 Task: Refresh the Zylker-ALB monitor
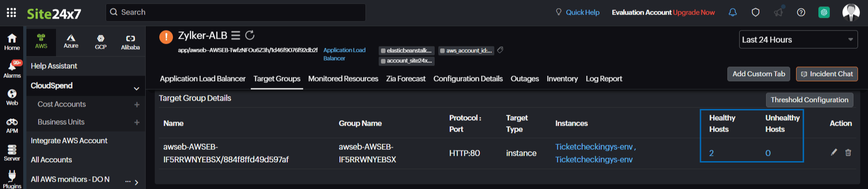click(x=250, y=35)
